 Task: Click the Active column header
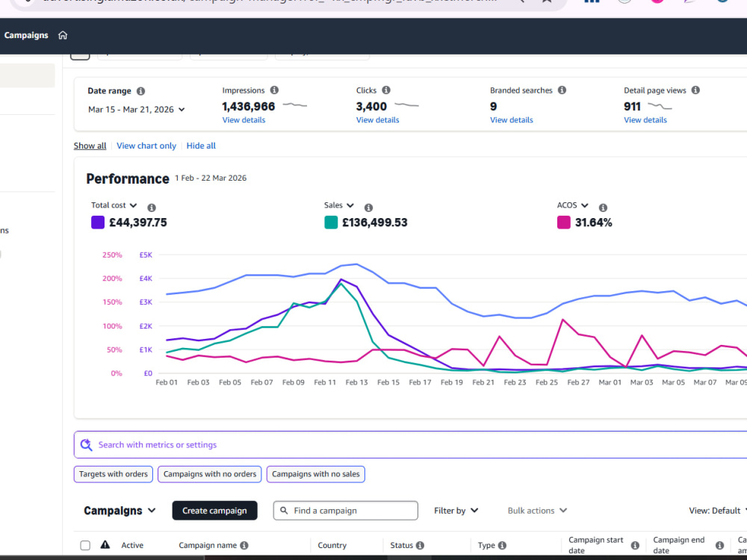tap(132, 545)
